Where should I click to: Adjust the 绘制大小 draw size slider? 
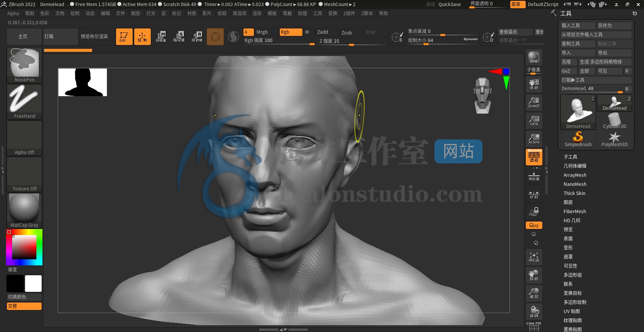coord(442,40)
